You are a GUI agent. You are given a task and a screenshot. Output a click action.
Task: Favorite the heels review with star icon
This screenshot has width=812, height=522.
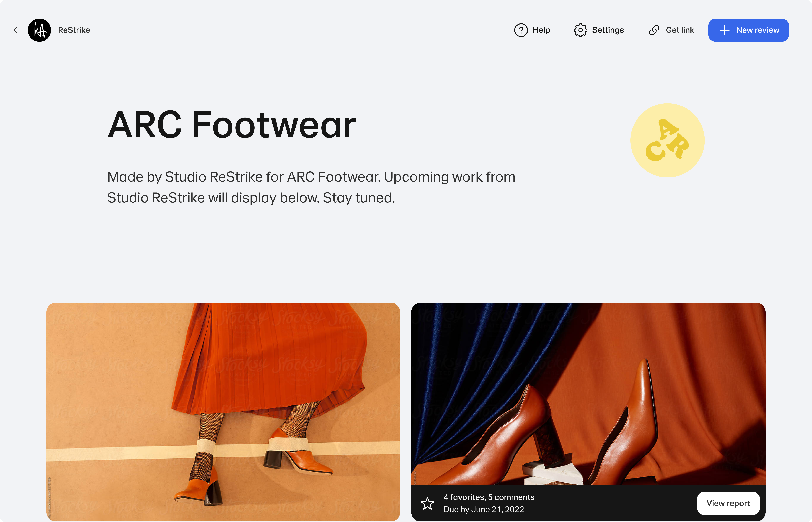click(x=427, y=503)
